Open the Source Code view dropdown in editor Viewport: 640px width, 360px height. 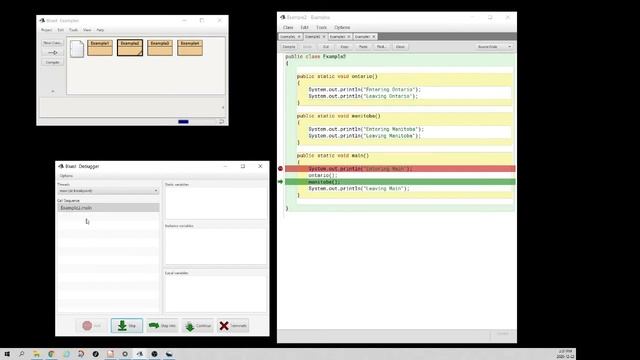pos(494,47)
